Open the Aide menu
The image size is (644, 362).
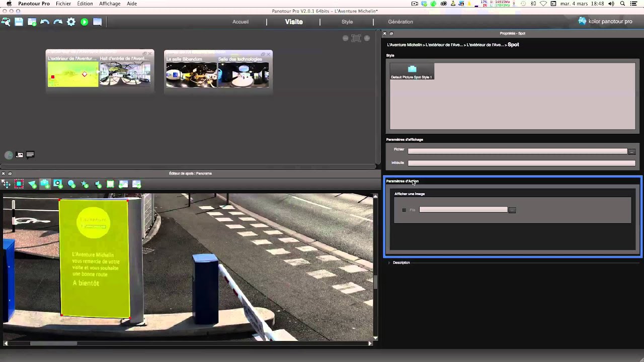(x=132, y=4)
